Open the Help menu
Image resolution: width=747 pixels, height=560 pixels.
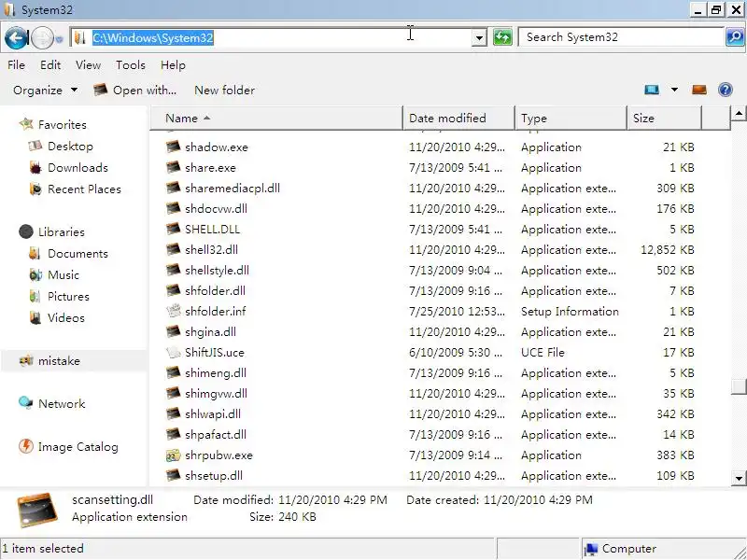(x=173, y=64)
